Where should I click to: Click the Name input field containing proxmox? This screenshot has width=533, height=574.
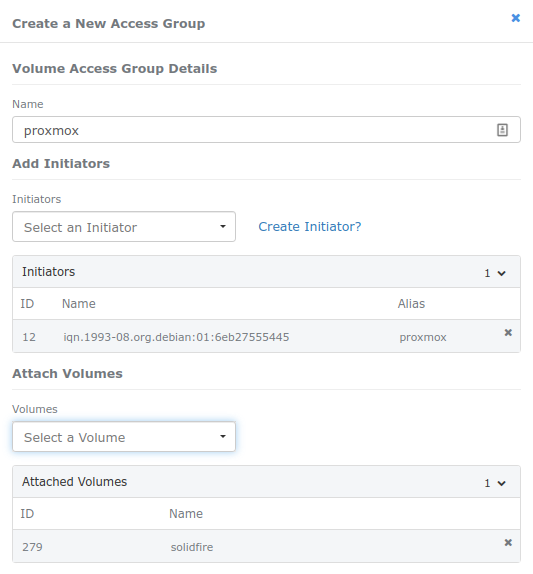266,130
